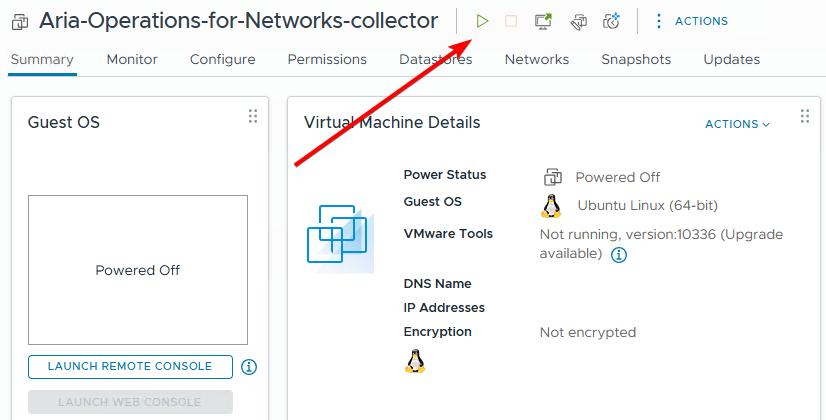Image resolution: width=826 pixels, height=420 pixels.
Task: Click the info icon beside Launch Remote Console
Action: click(249, 367)
